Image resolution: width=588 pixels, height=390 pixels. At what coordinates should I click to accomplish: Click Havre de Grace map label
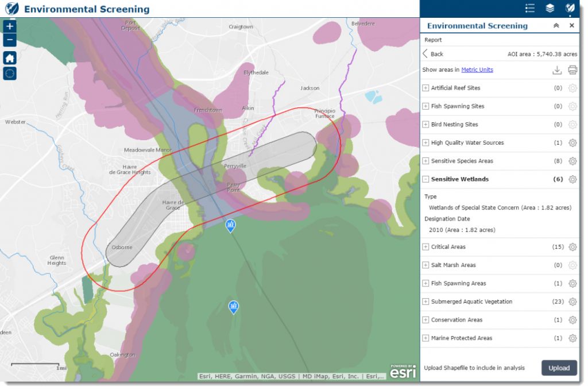click(173, 205)
